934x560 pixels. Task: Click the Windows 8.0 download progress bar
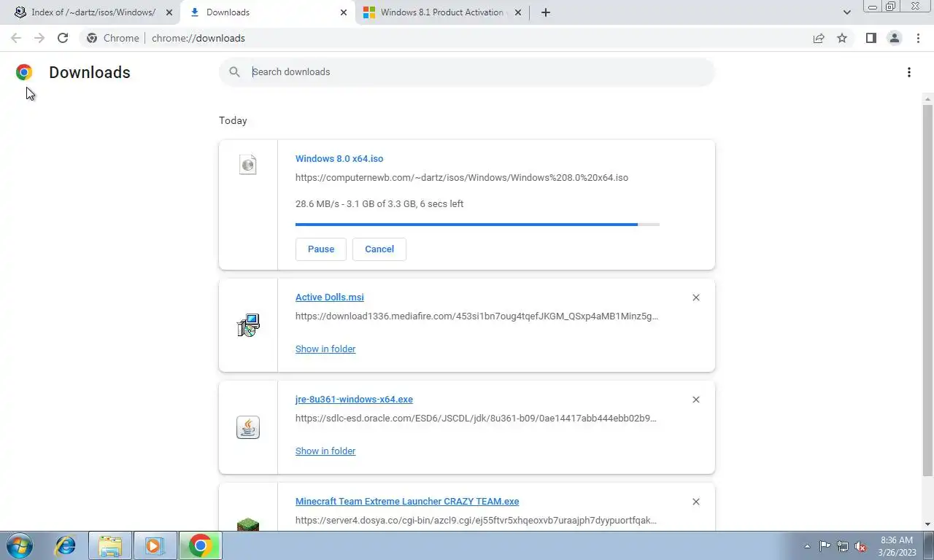[477, 225]
